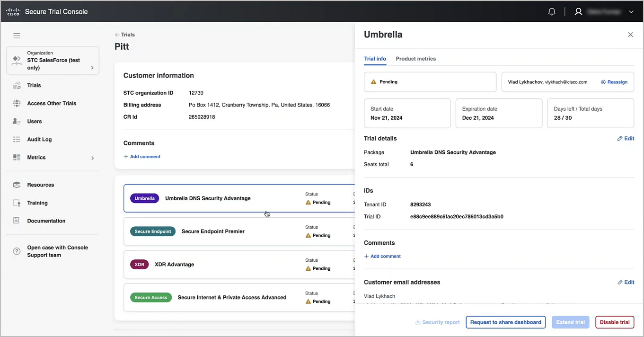Open the XDR Advantage trial row
Screen dimensions: 644x337
(x=239, y=265)
